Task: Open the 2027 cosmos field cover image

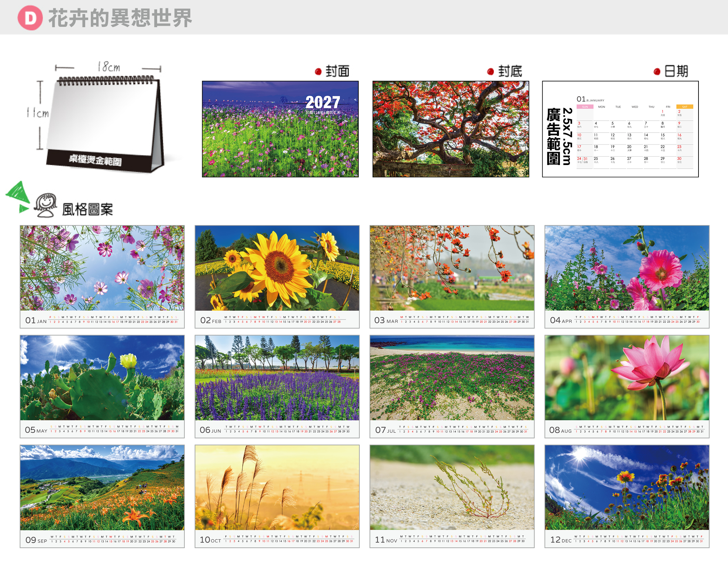Action: (280, 129)
